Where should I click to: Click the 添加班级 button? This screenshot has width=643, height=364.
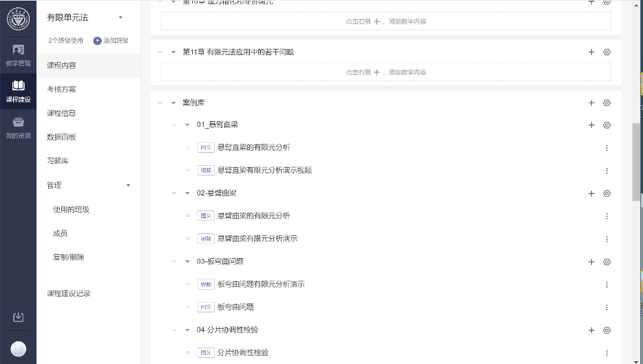coord(111,41)
